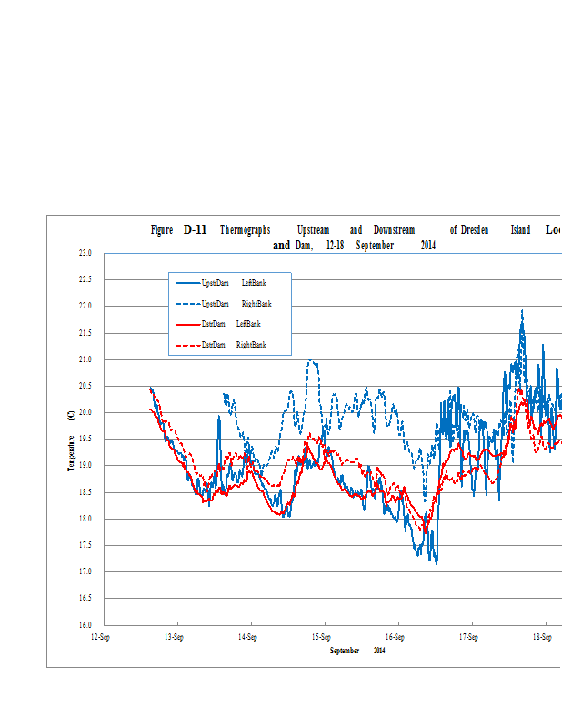The width and height of the screenshot is (562, 728).
Task: Click the September 2014 horizontal axis title
Action: pos(357,650)
